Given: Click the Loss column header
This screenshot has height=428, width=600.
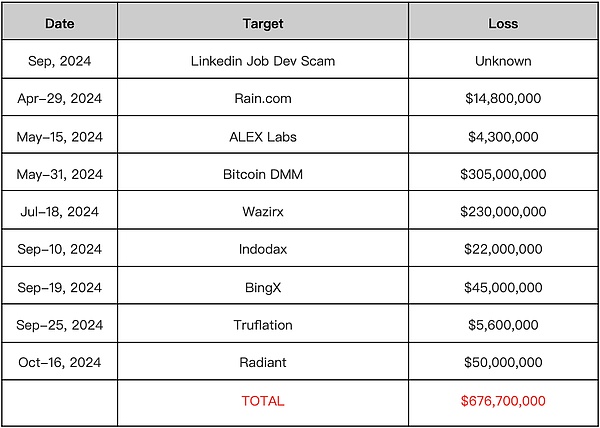Looking at the screenshot, I should 503,22.
